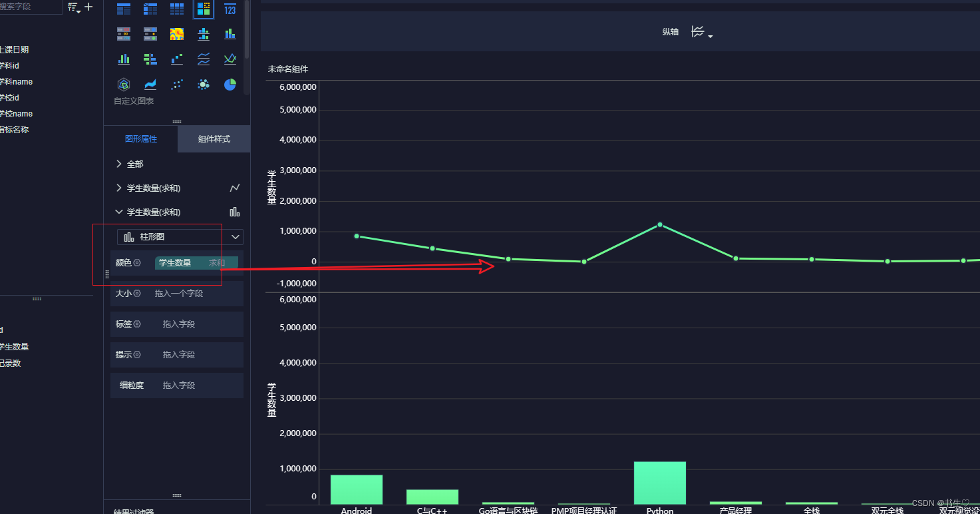Screen dimensions: 980x514
Task: Pick the heat map chart icon
Action: (177, 34)
